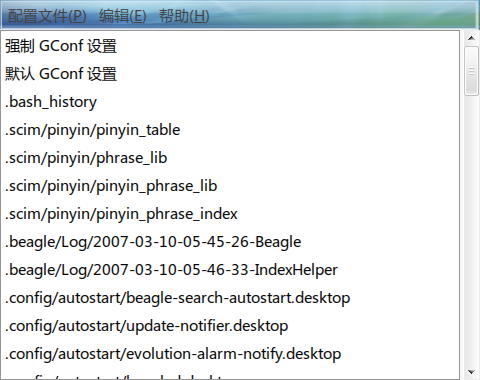Open the 帮助(H) menu
Image resolution: width=480 pixels, height=380 pixels.
click(184, 16)
